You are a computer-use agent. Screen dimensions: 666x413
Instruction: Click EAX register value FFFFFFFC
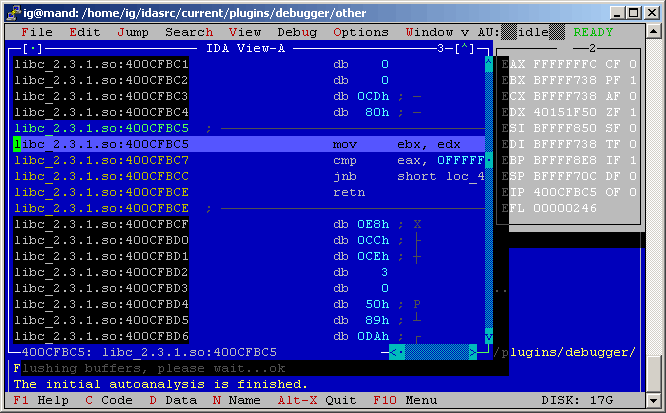pos(565,64)
